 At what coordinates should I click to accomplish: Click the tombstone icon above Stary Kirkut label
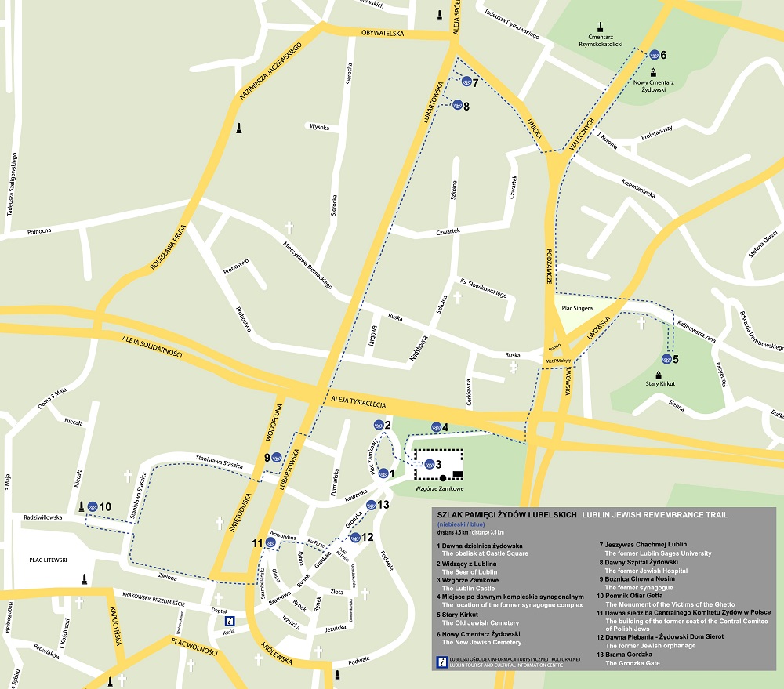coord(659,375)
